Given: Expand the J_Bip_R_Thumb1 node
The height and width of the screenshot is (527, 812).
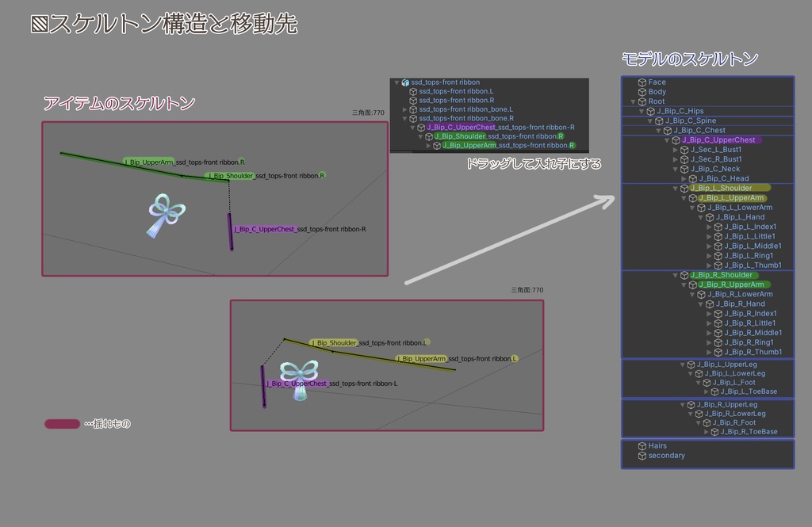Looking at the screenshot, I should [x=709, y=352].
